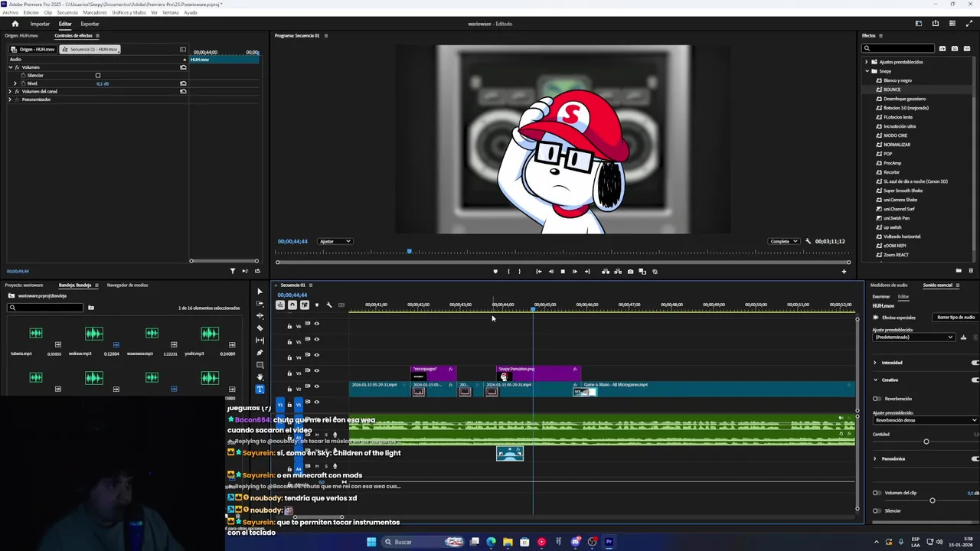Reset the Volumen effect in effect controls

tap(183, 67)
